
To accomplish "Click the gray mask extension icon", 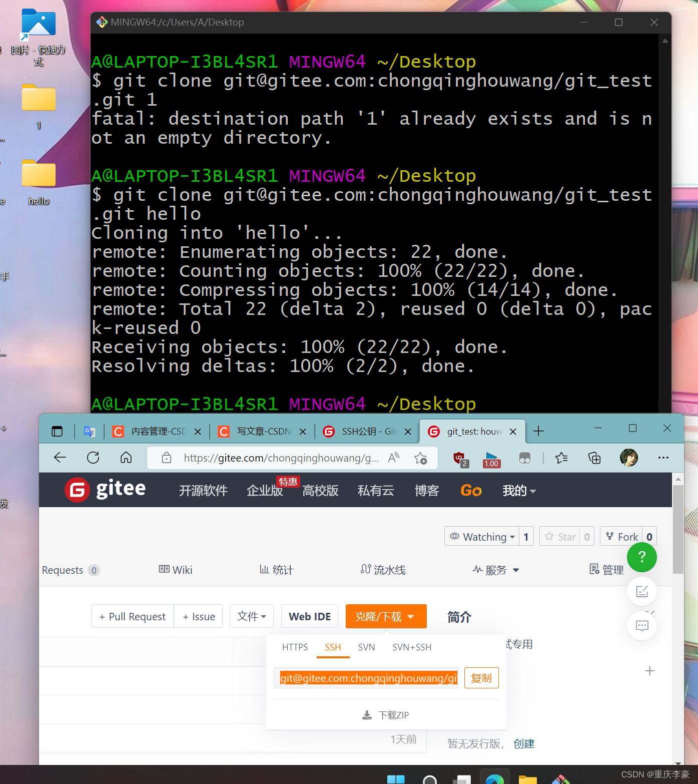I will pos(524,458).
